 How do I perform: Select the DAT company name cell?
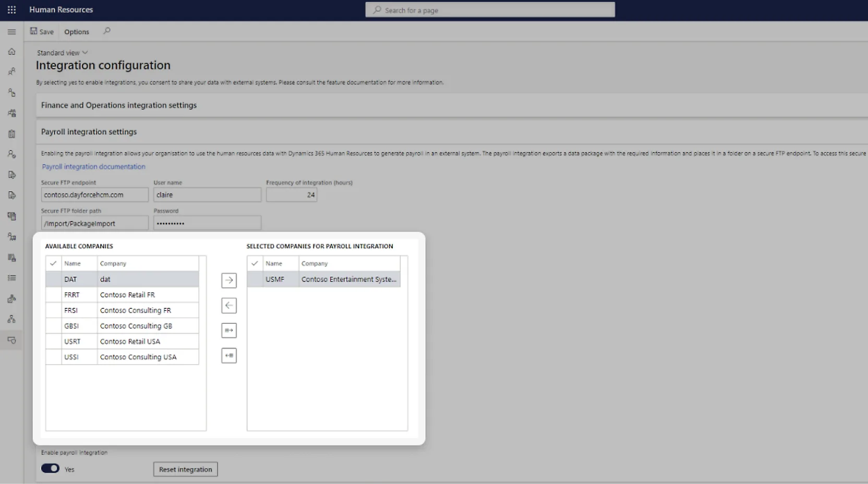79,279
